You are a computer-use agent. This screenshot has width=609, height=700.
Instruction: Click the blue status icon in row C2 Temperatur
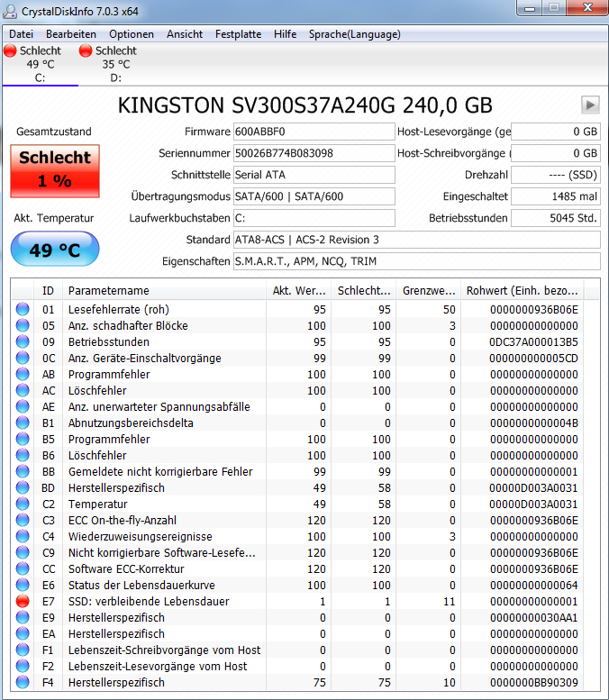[23, 504]
